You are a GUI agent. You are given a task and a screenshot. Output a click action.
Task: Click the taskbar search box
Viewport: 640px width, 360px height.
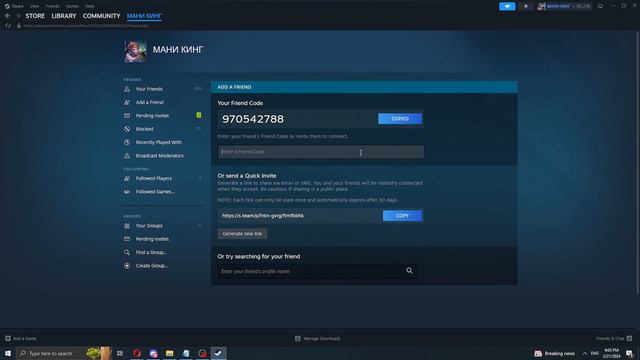64,353
